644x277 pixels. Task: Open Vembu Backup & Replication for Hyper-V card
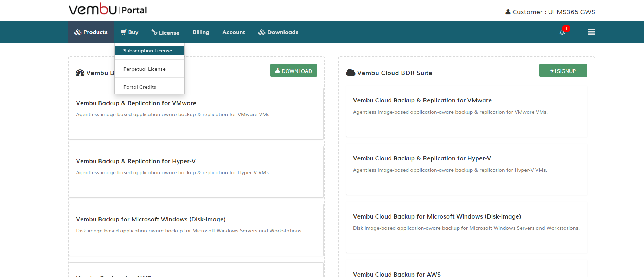(196, 172)
